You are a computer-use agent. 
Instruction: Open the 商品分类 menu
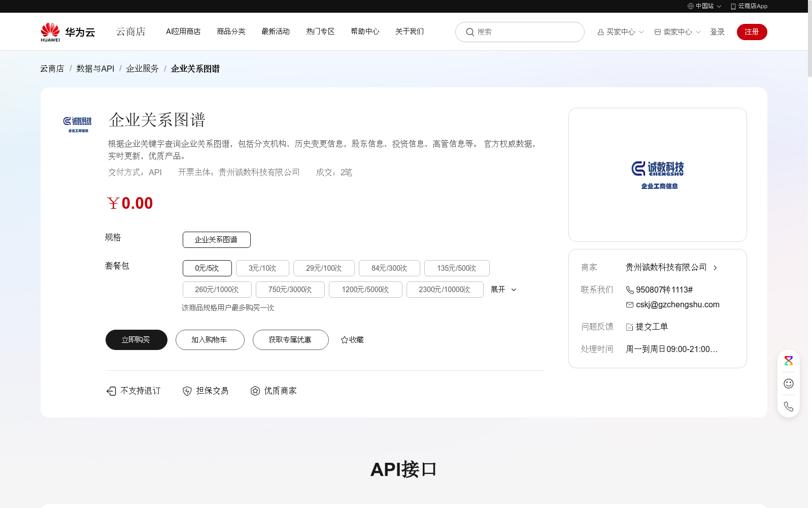[x=231, y=31]
